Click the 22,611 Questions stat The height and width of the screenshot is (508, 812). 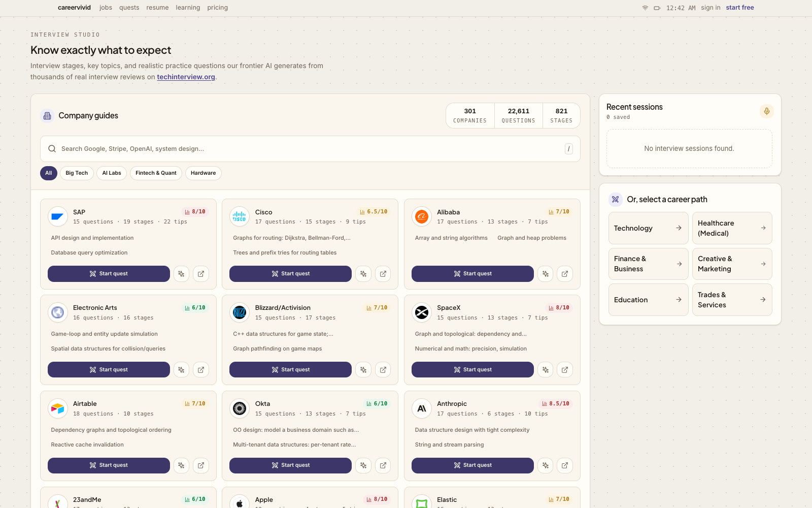pos(519,115)
